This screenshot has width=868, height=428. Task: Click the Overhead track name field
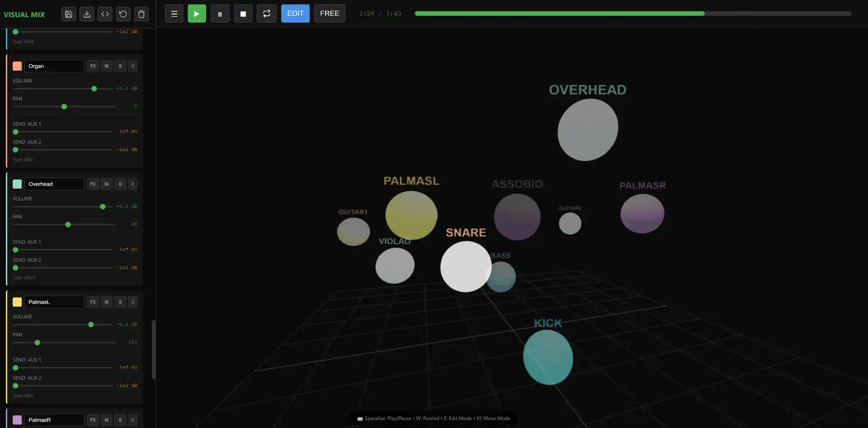point(54,184)
